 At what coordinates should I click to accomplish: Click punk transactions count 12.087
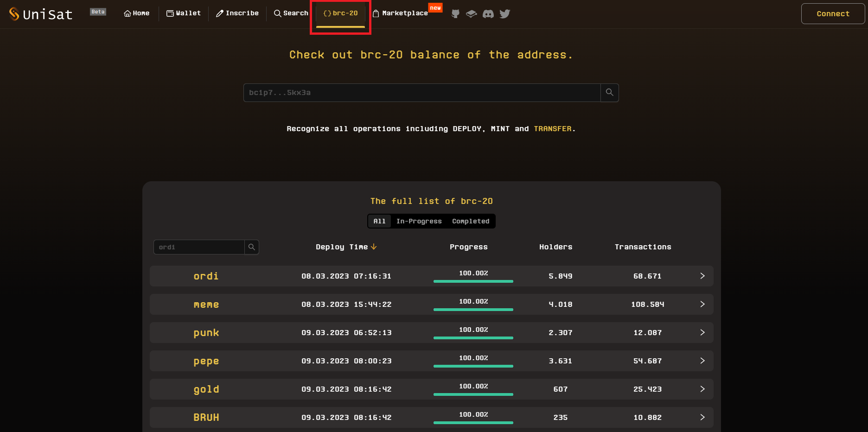click(648, 333)
